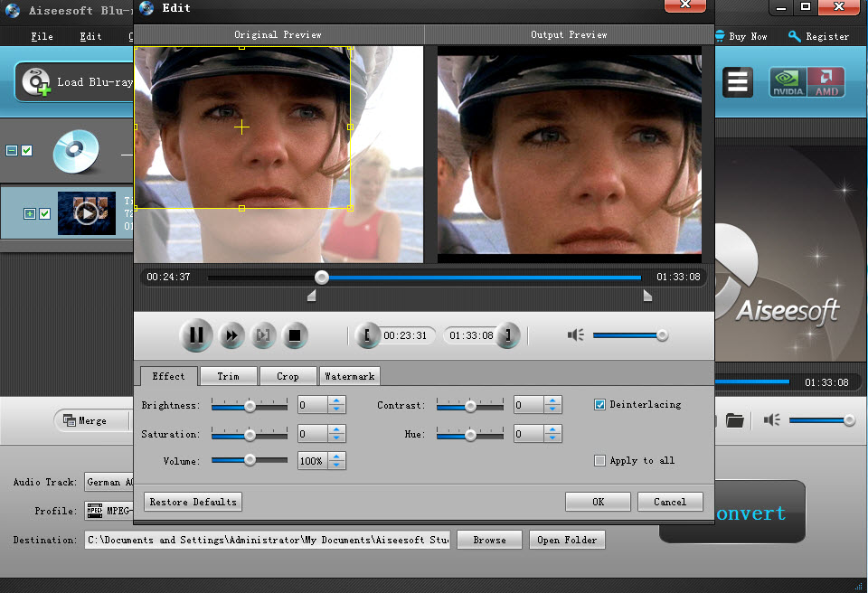The image size is (868, 593).
Task: Click the Open Folder button
Action: click(x=567, y=540)
